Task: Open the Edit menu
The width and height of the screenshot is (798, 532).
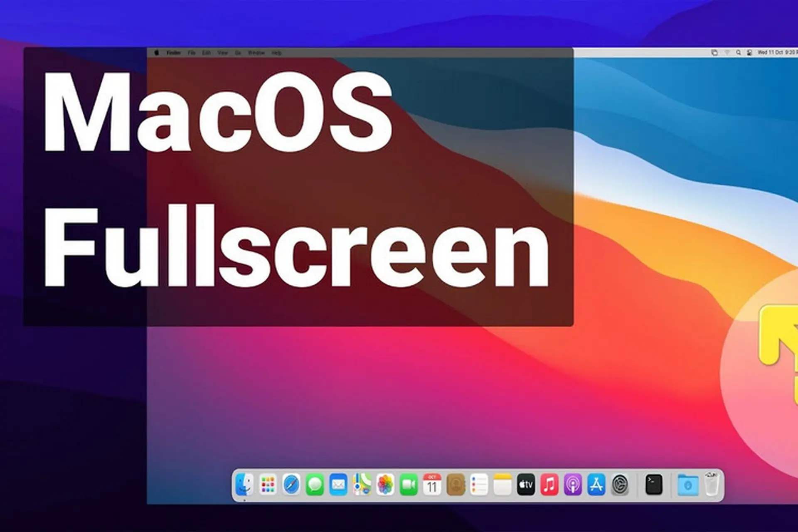Action: pyautogui.click(x=207, y=53)
